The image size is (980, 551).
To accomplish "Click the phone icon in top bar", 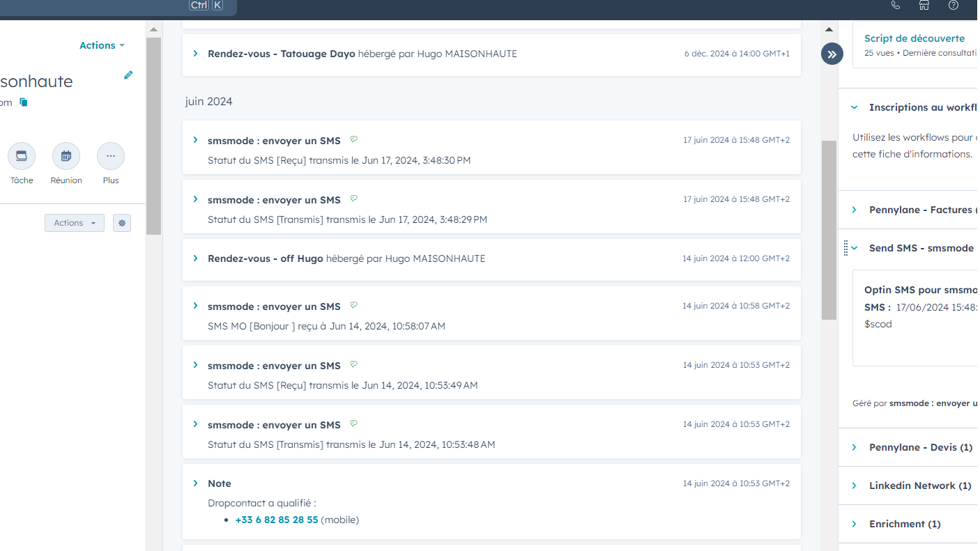I will click(896, 6).
